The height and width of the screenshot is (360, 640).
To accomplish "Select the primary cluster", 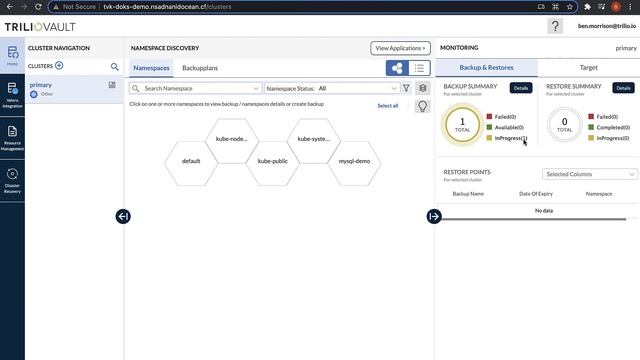I will click(x=74, y=89).
